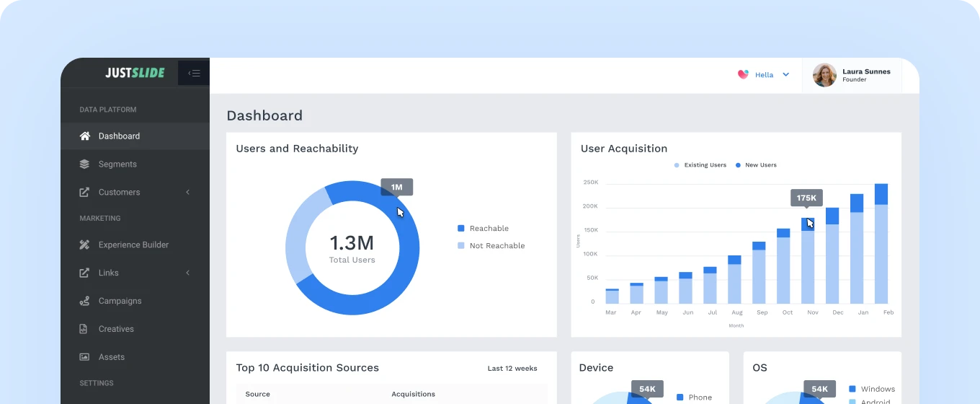
Task: Click the Laura Sunnes avatar photo
Action: pyautogui.click(x=824, y=75)
